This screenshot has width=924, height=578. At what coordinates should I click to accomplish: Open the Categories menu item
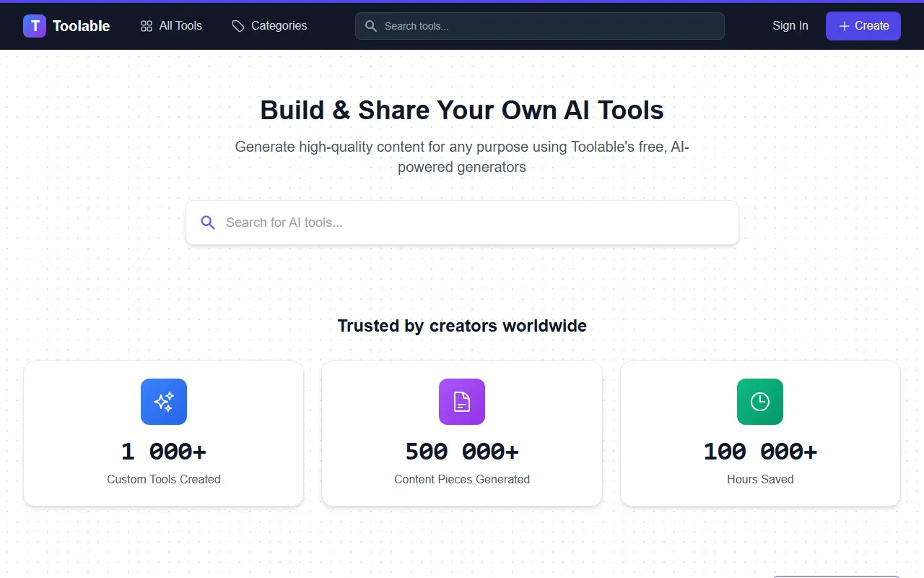pyautogui.click(x=269, y=26)
